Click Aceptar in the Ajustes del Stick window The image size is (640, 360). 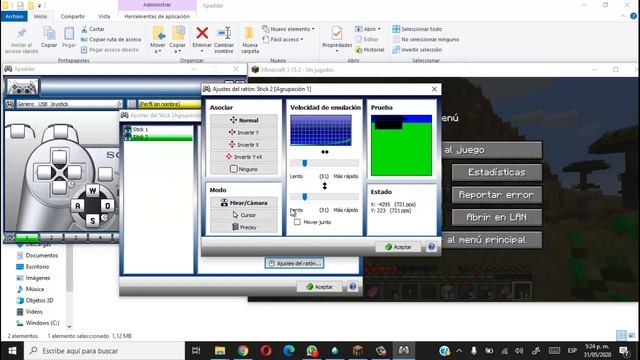[x=320, y=287]
